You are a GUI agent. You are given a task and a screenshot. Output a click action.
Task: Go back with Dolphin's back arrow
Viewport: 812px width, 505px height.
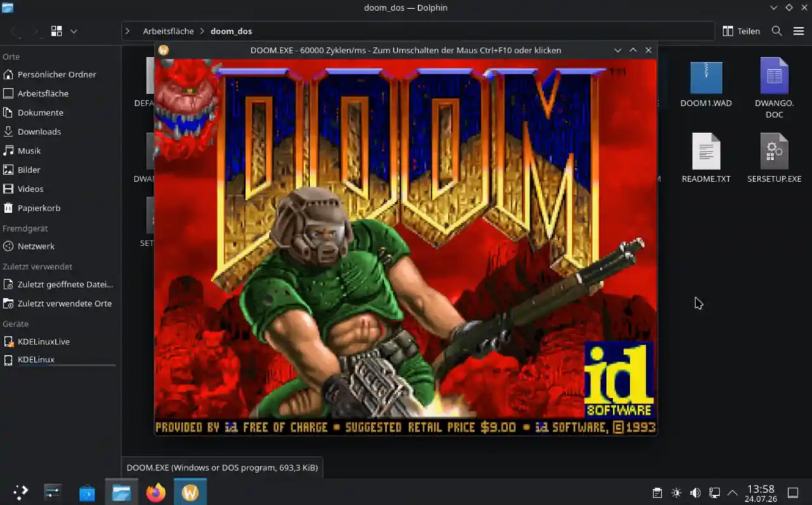pos(16,31)
